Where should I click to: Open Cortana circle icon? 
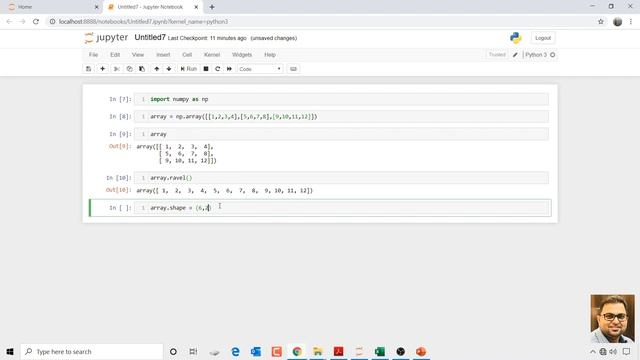173,351
